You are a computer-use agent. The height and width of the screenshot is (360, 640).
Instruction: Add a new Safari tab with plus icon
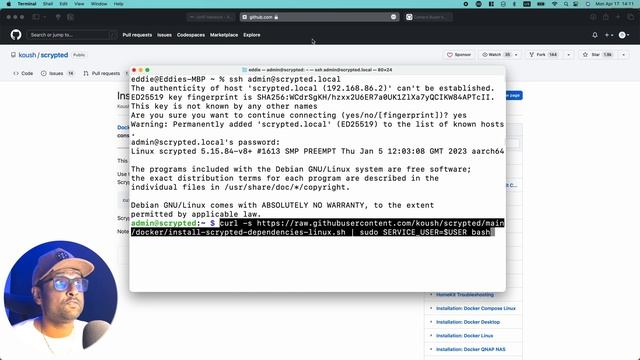tap(618, 17)
